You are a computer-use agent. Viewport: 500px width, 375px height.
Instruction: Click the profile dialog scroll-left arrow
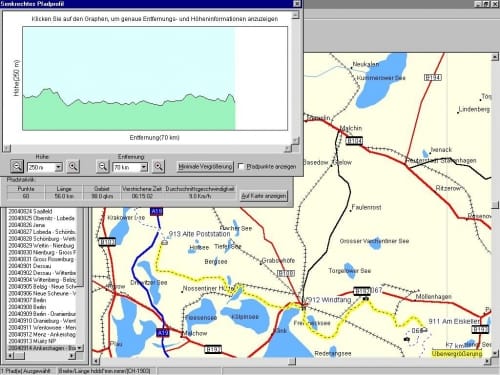tap(7, 148)
